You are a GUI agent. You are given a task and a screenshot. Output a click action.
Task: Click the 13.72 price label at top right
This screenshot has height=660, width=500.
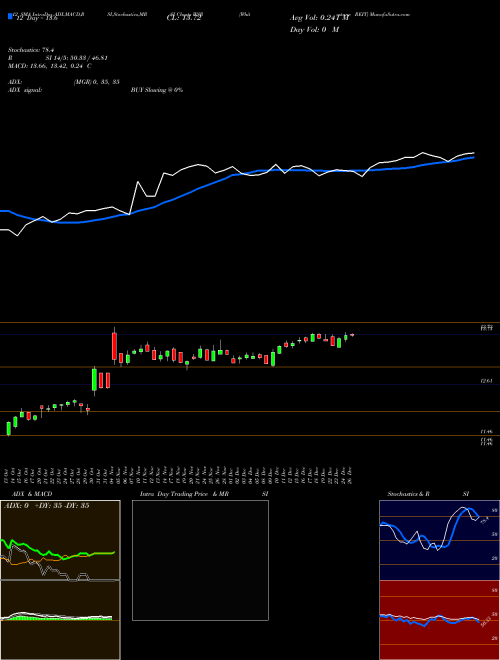tap(486, 328)
